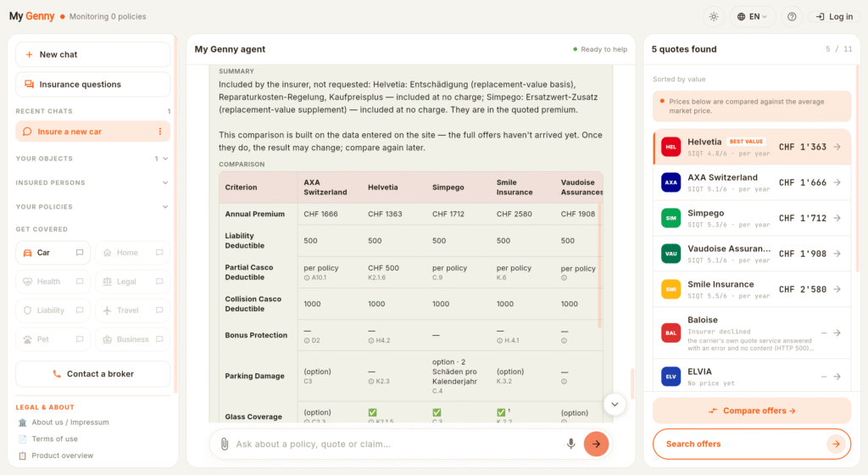Image resolution: width=868 pixels, height=475 pixels.
Task: Click the K2.3 reference in Helvetia Parking Damage
Action: point(379,382)
